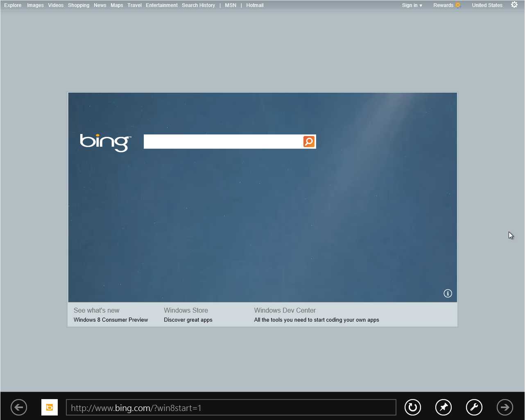
Task: Click 'All the tools you need' link
Action: click(x=317, y=320)
